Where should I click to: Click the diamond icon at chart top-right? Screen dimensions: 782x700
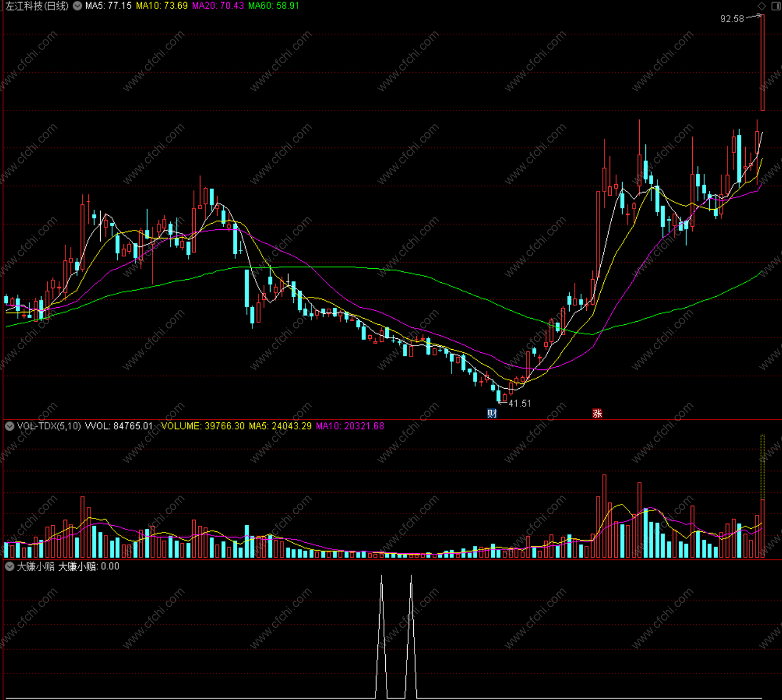coord(762,6)
